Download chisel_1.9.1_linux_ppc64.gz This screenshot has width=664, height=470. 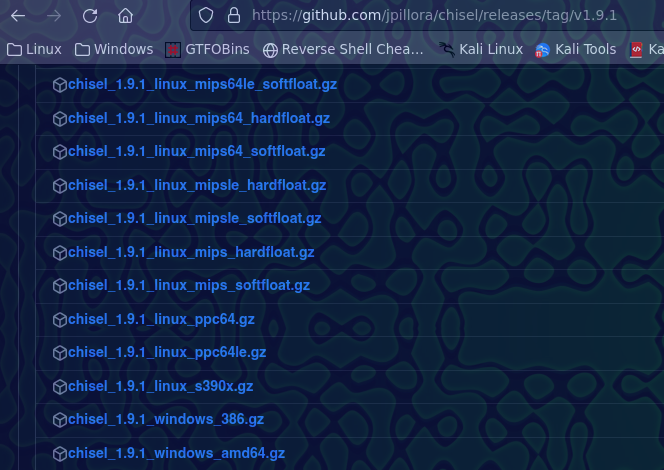pos(161,319)
